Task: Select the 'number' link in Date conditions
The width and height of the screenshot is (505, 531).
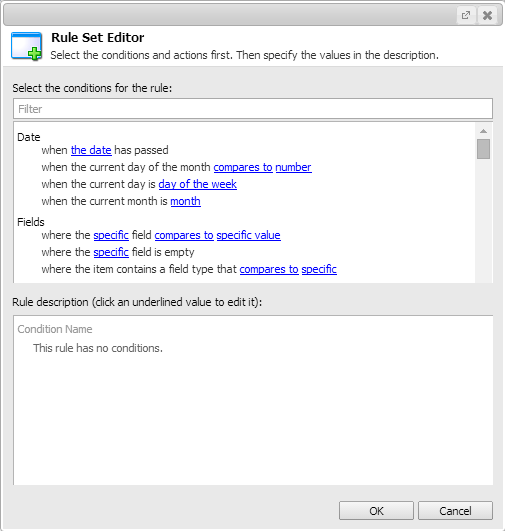Action: [293, 167]
